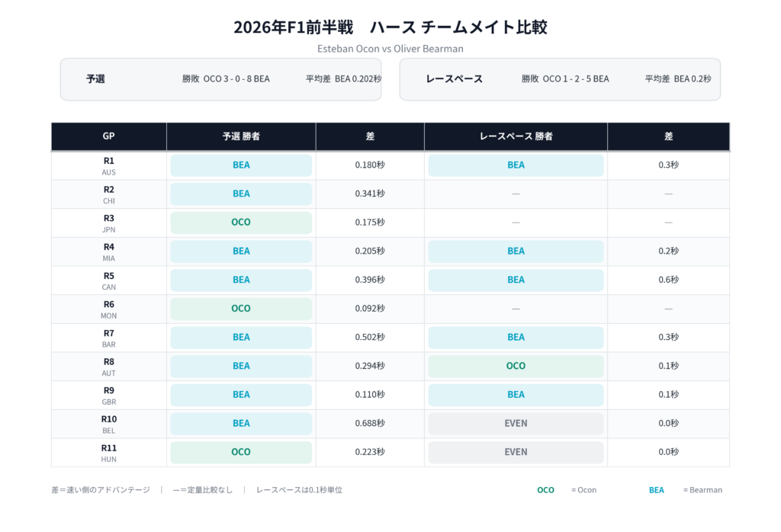This screenshot has height=532, width=781.
Task: Click the subtitle Esteban Ocon vs Oliver Bearman
Action: (390, 49)
